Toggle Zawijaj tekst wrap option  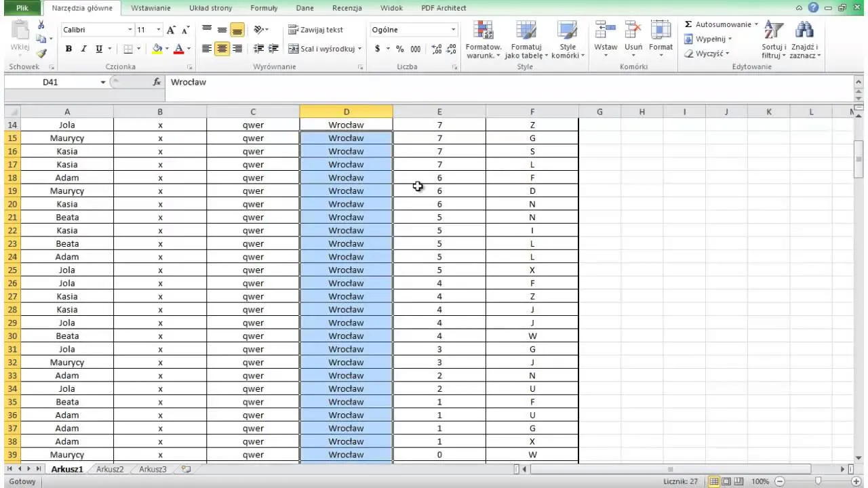point(316,30)
